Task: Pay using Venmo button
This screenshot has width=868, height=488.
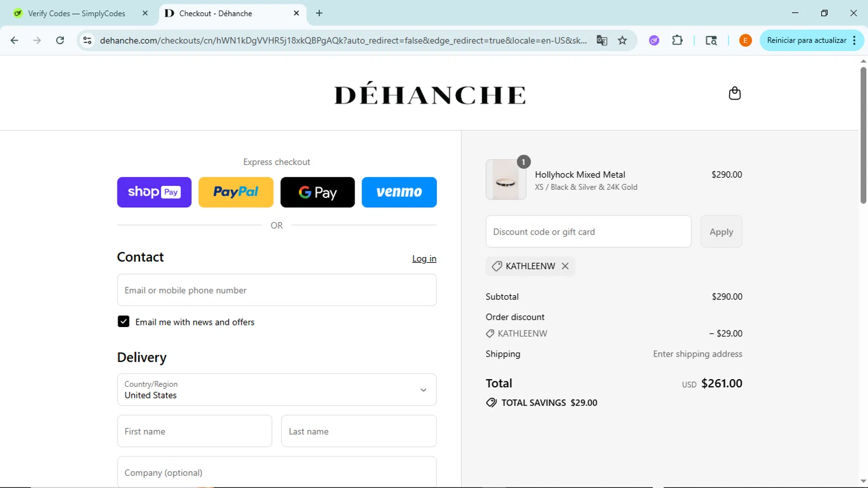Action: click(x=399, y=192)
